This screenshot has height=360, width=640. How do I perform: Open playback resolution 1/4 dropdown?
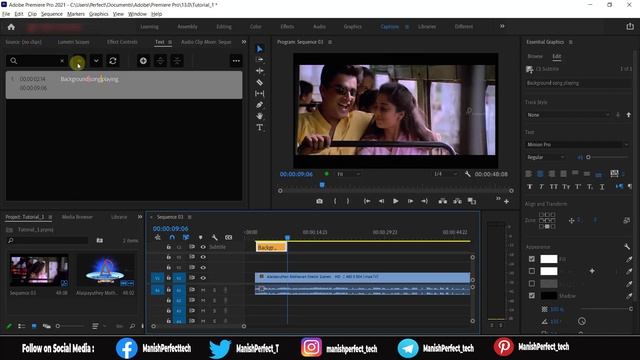pos(445,174)
